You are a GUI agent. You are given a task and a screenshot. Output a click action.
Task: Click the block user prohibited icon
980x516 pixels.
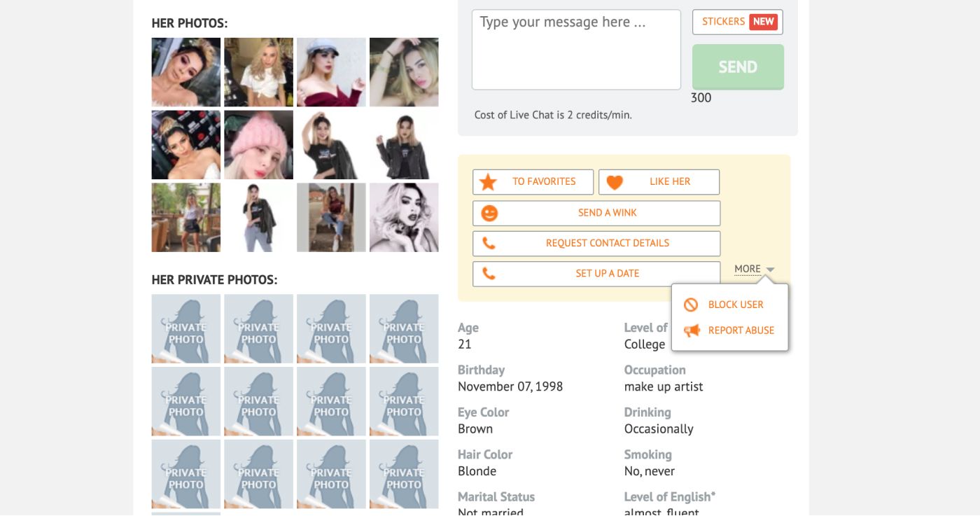[x=691, y=305]
